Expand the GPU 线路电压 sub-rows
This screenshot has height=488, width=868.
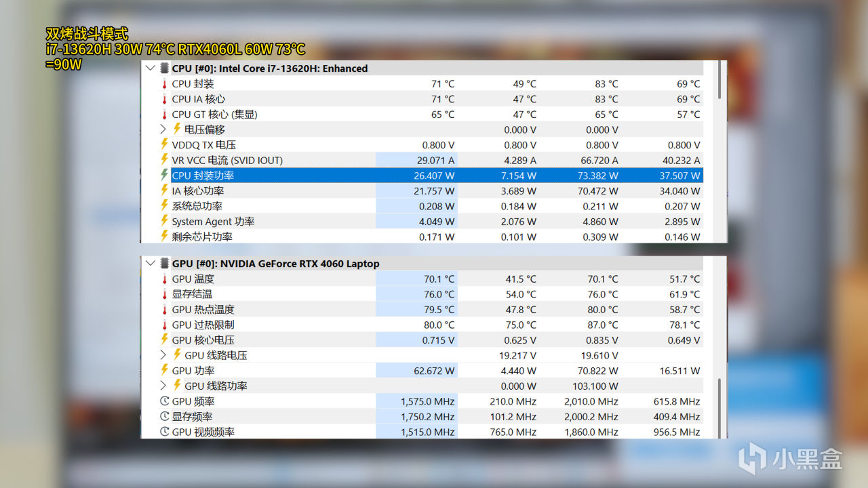pyautogui.click(x=163, y=355)
